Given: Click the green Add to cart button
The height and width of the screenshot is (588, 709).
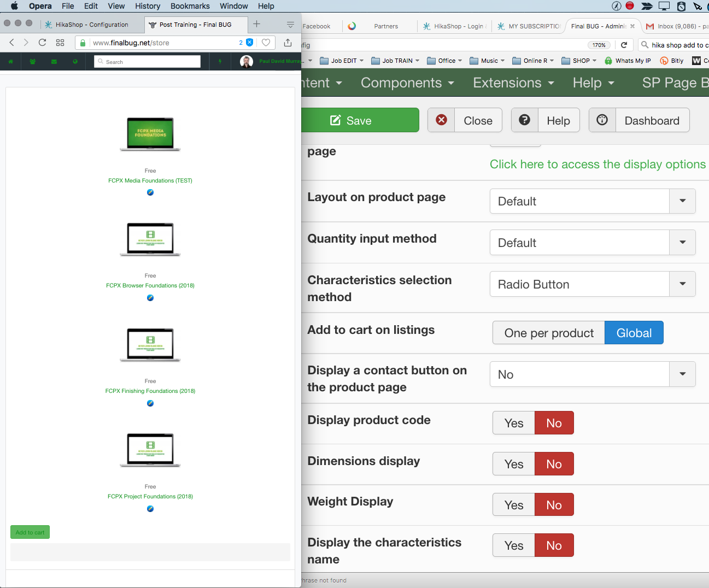Looking at the screenshot, I should click(30, 532).
